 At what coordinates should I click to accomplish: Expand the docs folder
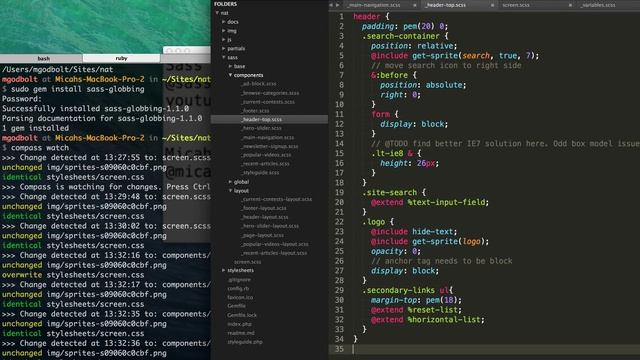pyautogui.click(x=224, y=22)
